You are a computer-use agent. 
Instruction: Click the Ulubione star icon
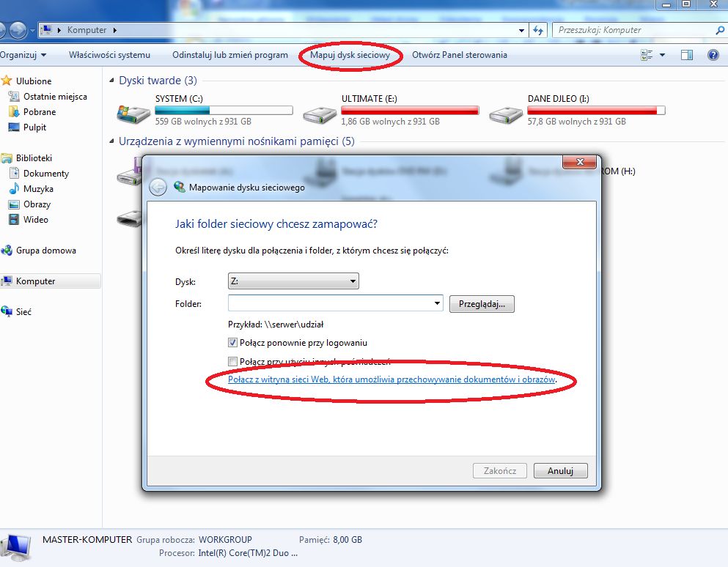click(x=7, y=81)
